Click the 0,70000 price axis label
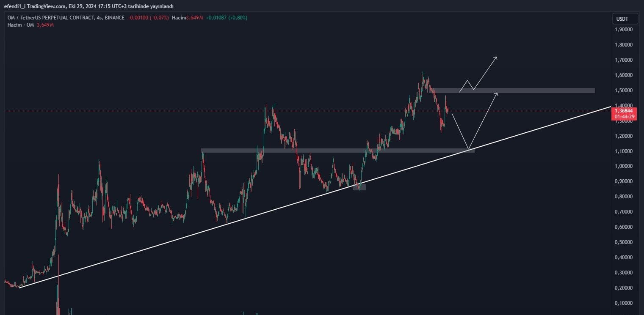 624,212
